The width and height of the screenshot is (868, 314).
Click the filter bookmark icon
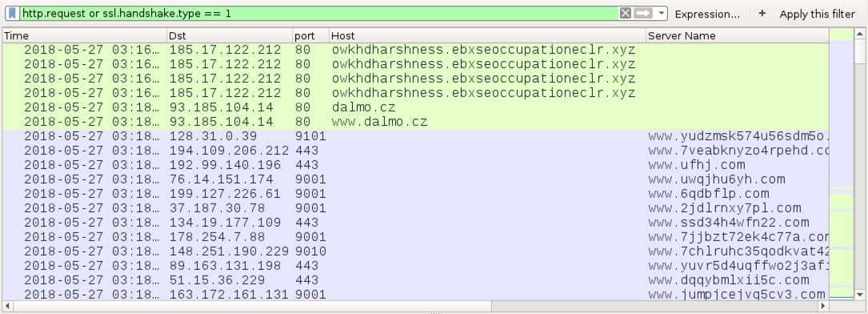point(13,14)
